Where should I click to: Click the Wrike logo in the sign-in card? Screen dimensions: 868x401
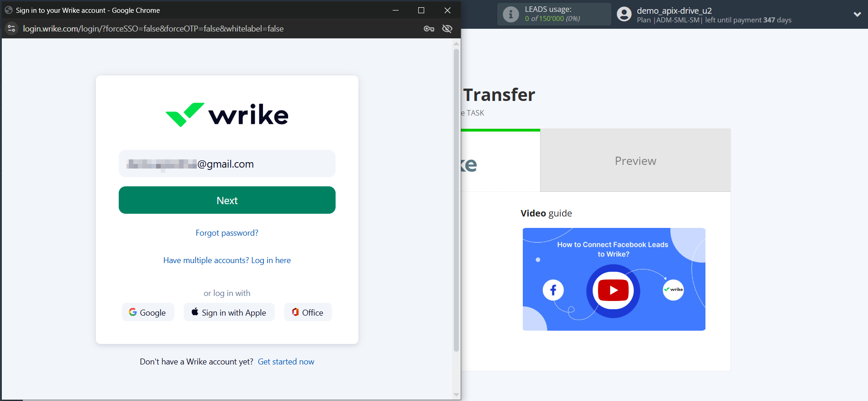[x=227, y=115]
